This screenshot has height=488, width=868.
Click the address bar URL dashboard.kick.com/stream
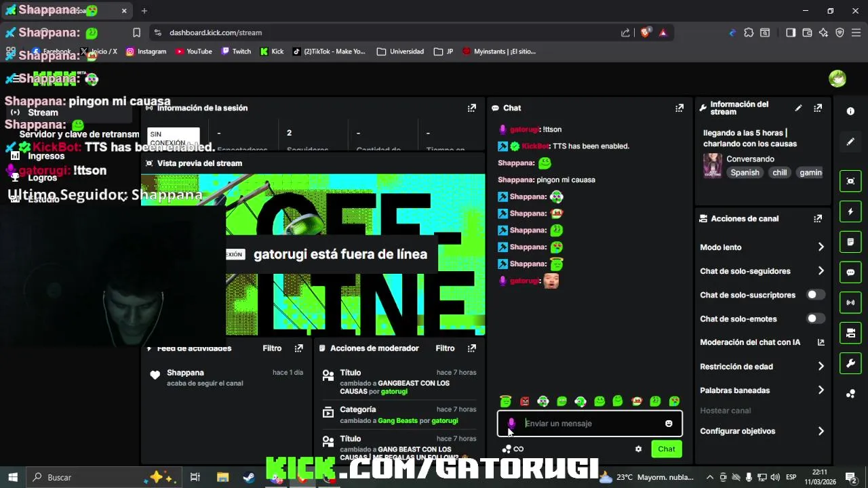click(x=216, y=33)
